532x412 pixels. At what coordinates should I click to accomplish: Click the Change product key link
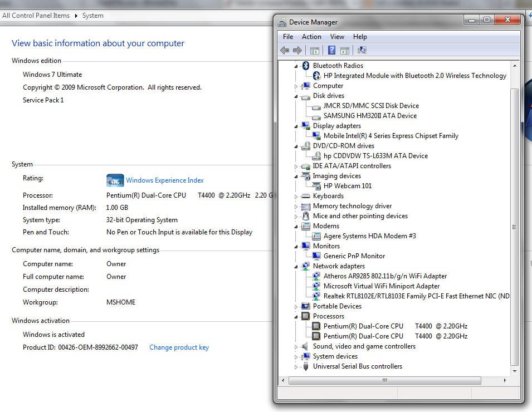click(x=179, y=347)
